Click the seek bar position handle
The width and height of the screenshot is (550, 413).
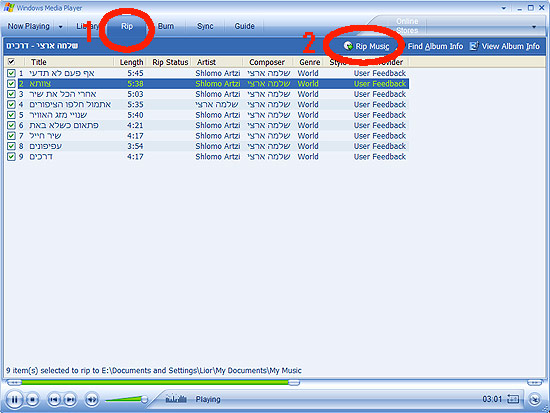(x=294, y=382)
